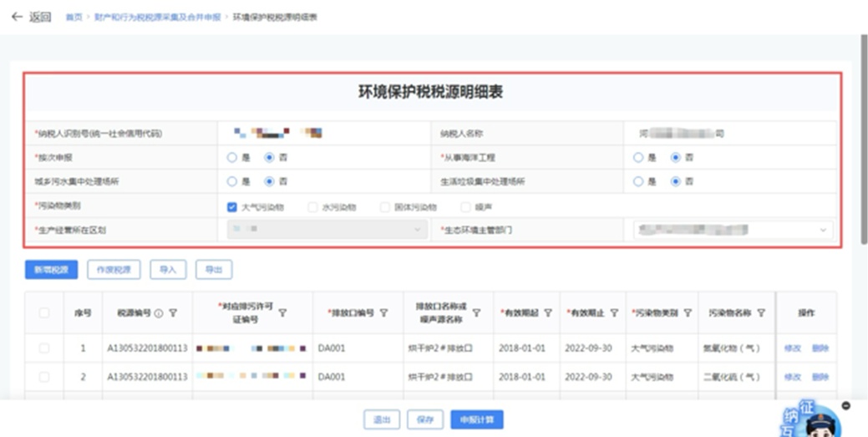Close the floating assistant widget
This screenshot has height=437, width=868.
[x=845, y=405]
